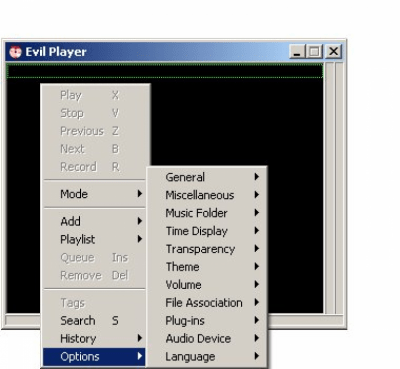Expand the Miscellaneous options submenu
The image size is (400, 369).
click(x=207, y=195)
